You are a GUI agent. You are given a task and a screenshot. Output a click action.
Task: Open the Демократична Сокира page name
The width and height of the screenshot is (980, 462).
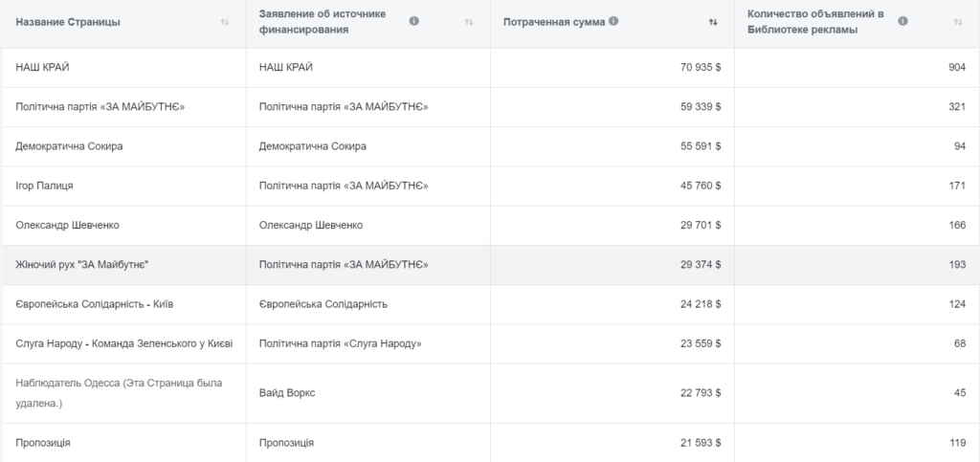[x=69, y=146]
